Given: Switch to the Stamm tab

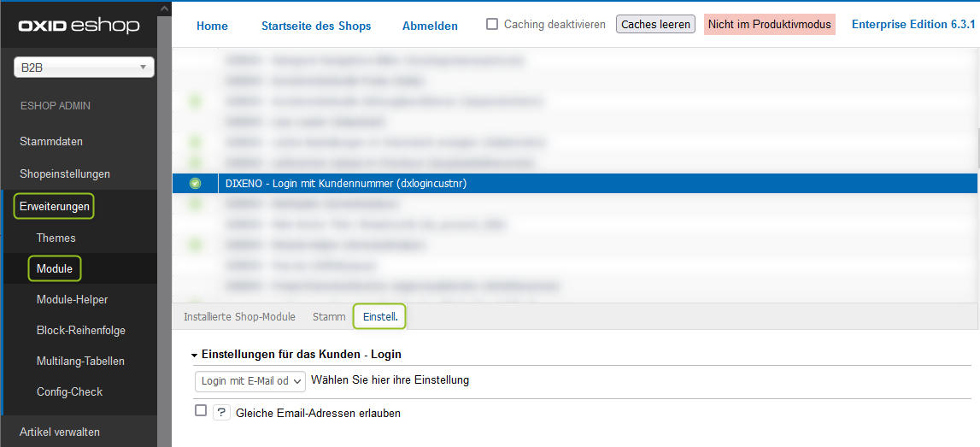Looking at the screenshot, I should tap(329, 317).
